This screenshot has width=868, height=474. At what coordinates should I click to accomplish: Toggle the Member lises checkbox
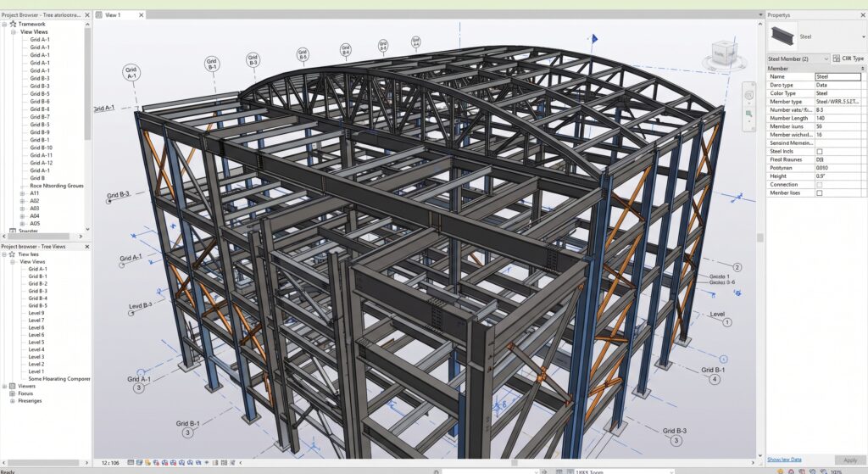(820, 192)
